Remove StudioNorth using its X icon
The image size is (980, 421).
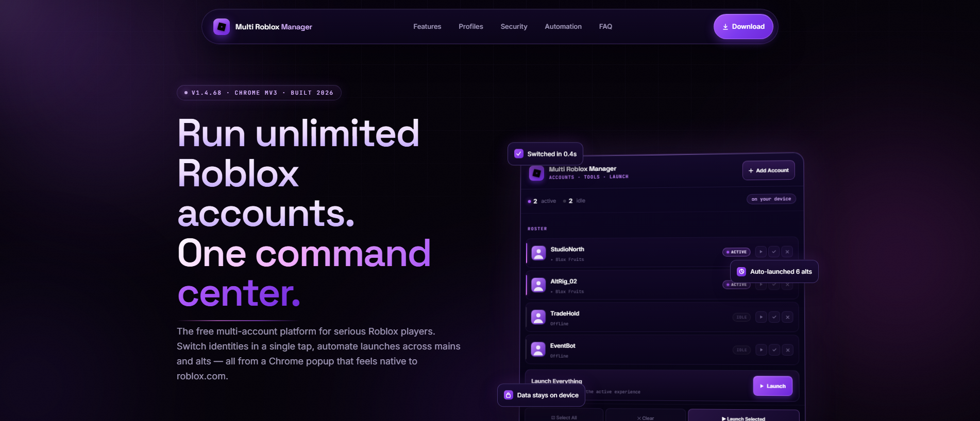click(x=787, y=252)
